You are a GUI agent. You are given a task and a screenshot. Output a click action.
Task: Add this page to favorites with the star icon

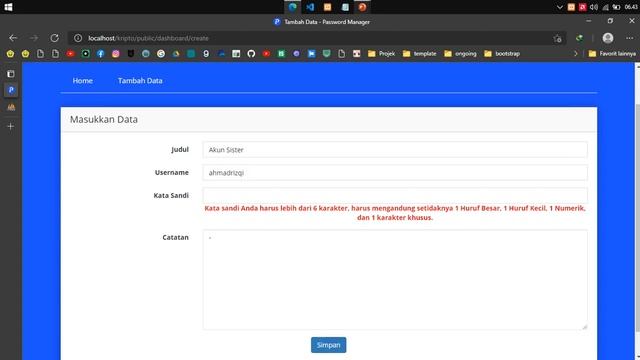pos(558,38)
